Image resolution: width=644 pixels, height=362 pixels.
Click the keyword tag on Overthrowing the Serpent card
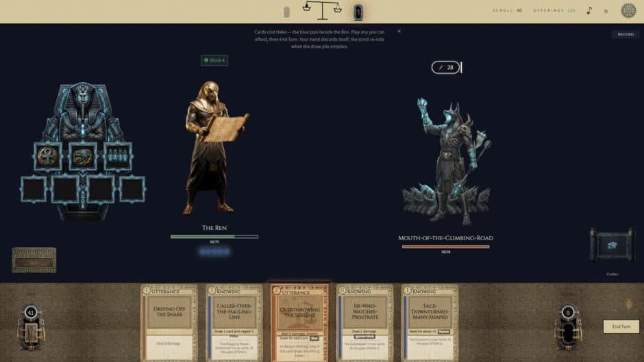(314, 339)
